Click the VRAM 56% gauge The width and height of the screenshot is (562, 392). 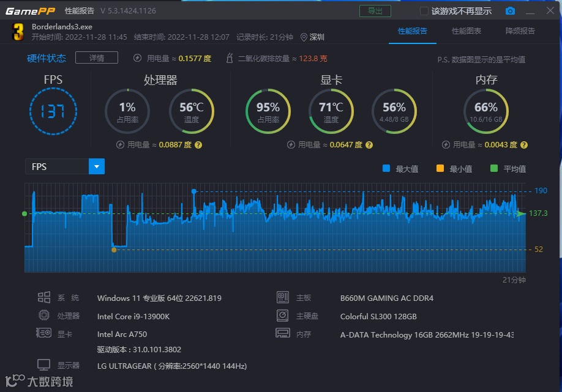(394, 111)
